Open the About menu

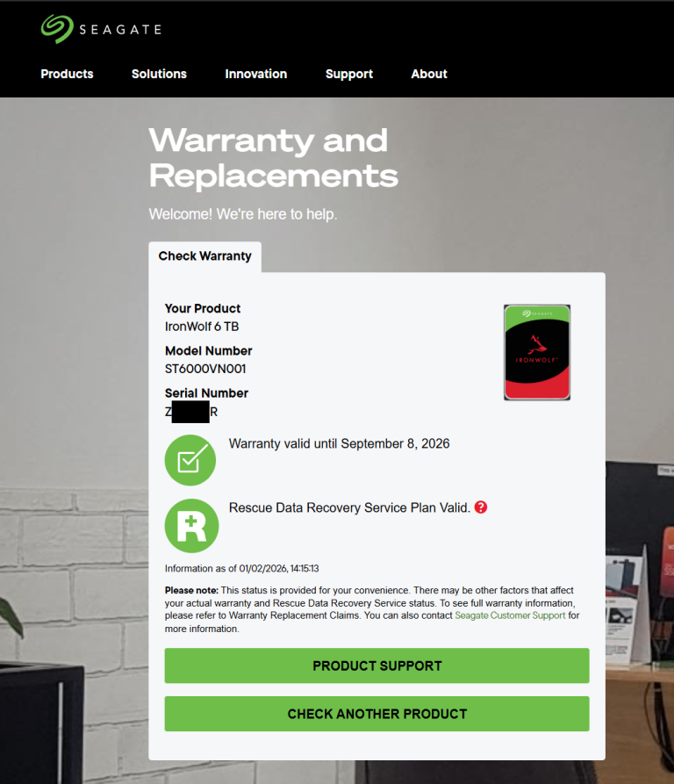pyautogui.click(x=429, y=74)
